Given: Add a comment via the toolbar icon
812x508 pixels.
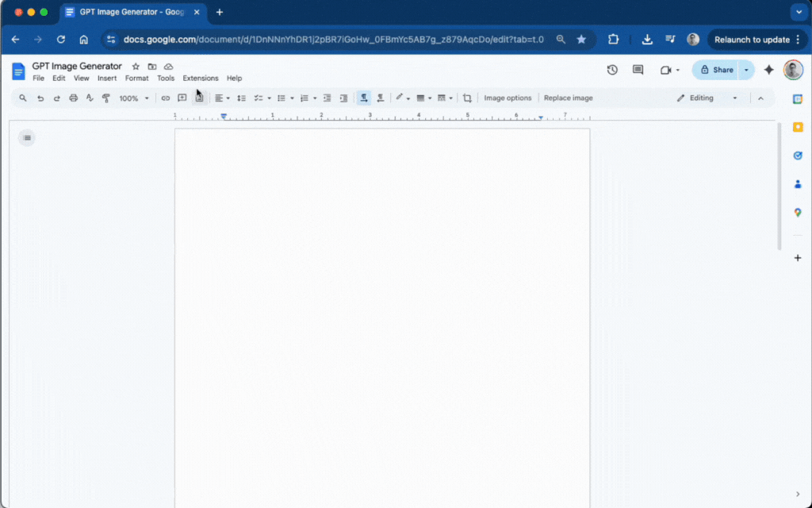Looking at the screenshot, I should (182, 98).
